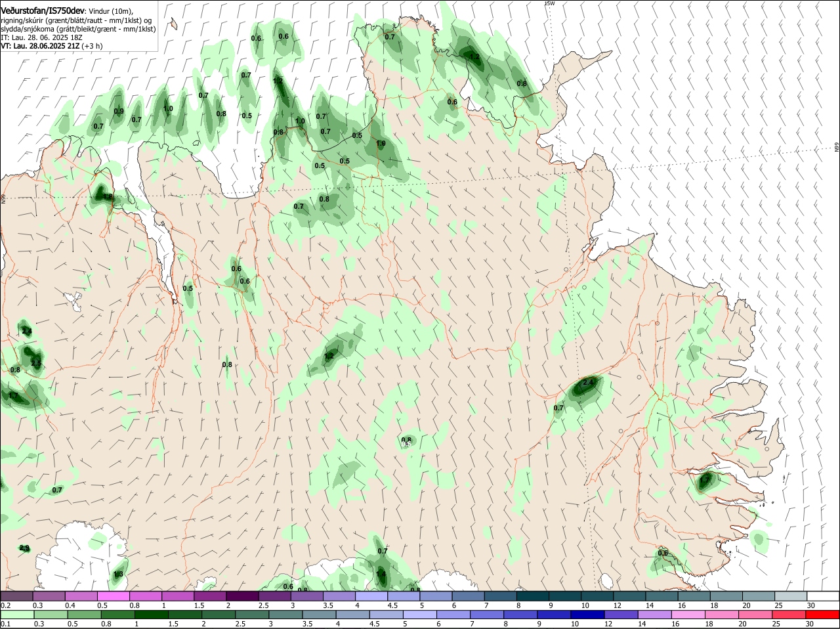Pick the light violet swatch between 14 and 16 in the rain legend
The width and height of the screenshot is (840, 629).
(655, 615)
